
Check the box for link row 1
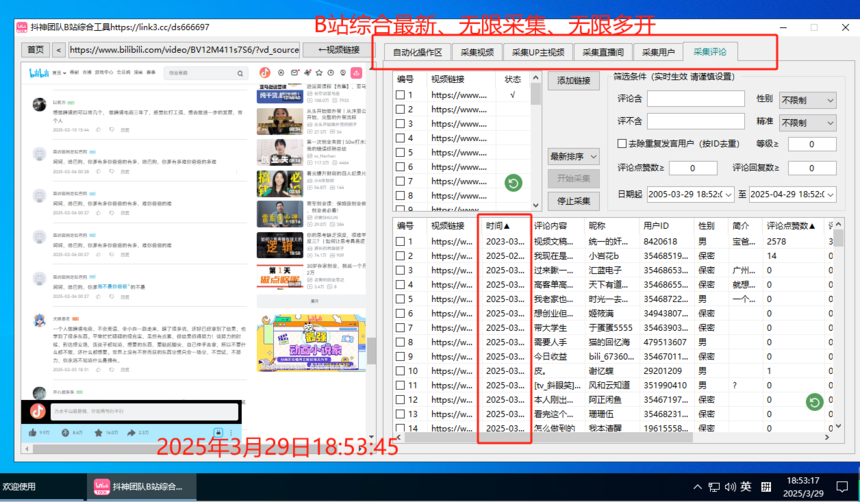400,95
